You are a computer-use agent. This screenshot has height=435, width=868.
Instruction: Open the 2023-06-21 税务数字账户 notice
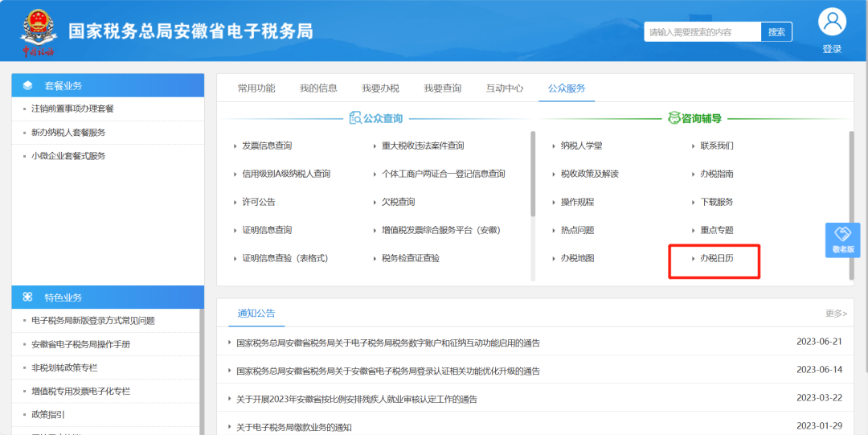click(388, 343)
